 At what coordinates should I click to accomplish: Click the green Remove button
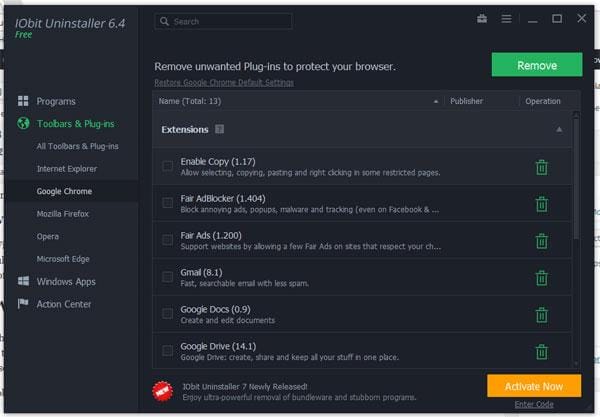pyautogui.click(x=537, y=65)
